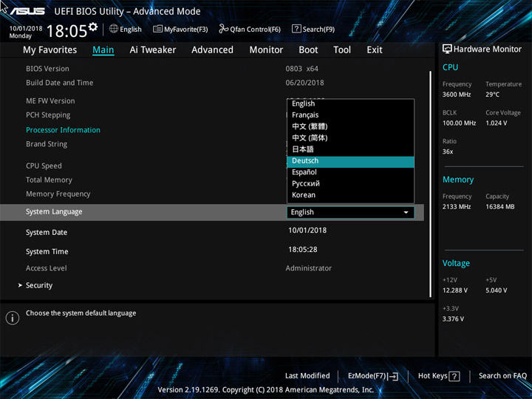Click the info icon beside help text
532x399 pixels.
pos(13,318)
